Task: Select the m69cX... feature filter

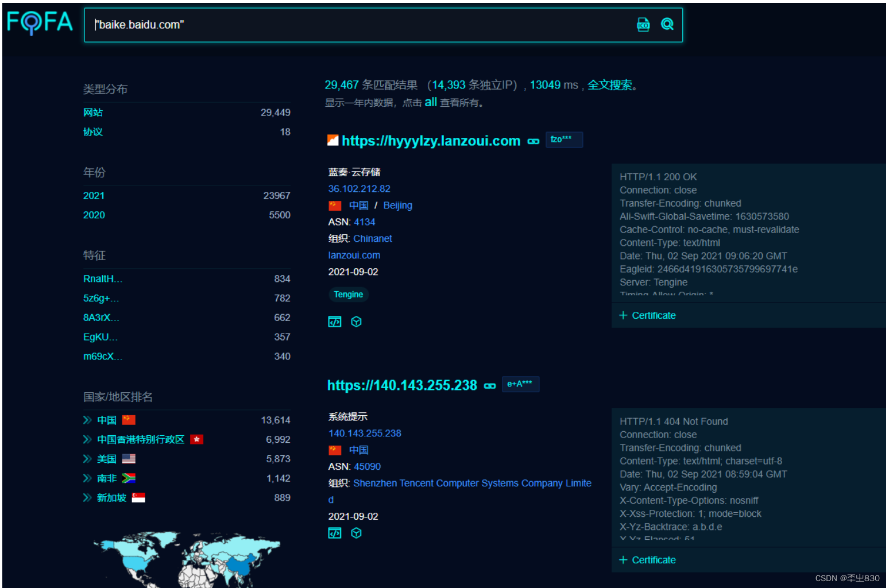Action: tap(103, 357)
